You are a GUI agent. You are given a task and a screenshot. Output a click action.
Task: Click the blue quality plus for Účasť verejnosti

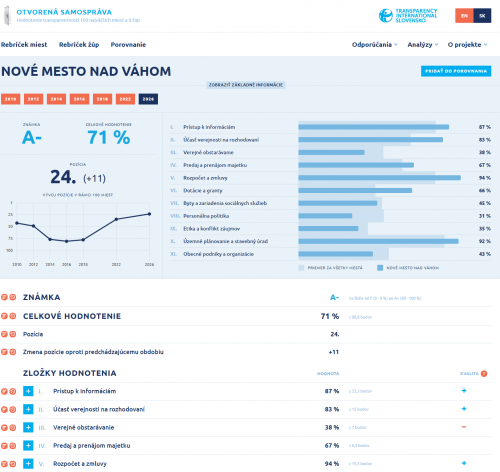click(x=464, y=409)
